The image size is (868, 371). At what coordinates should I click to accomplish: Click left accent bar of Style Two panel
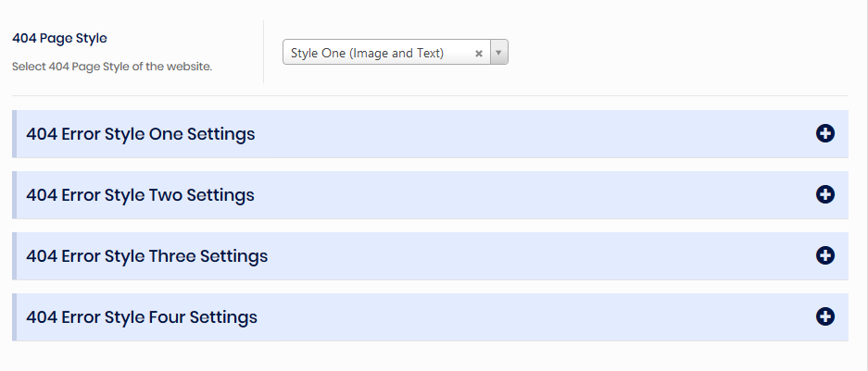coord(15,195)
